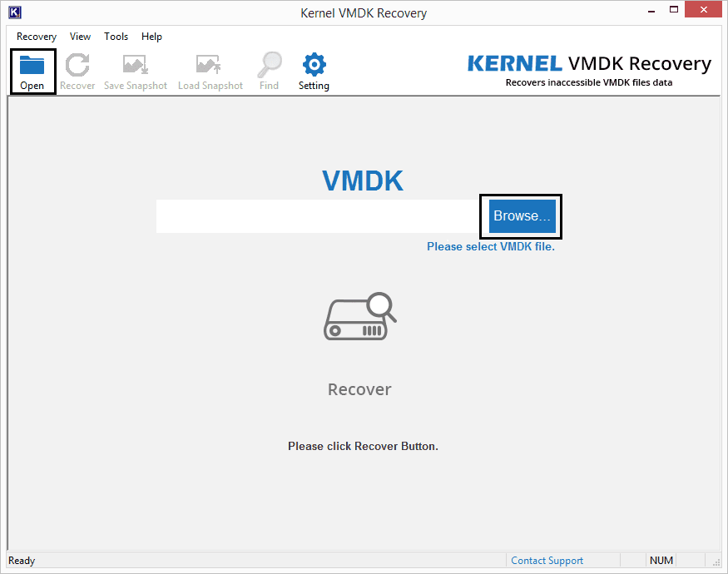Click the Browse button
This screenshot has width=728, height=574.
(x=520, y=215)
